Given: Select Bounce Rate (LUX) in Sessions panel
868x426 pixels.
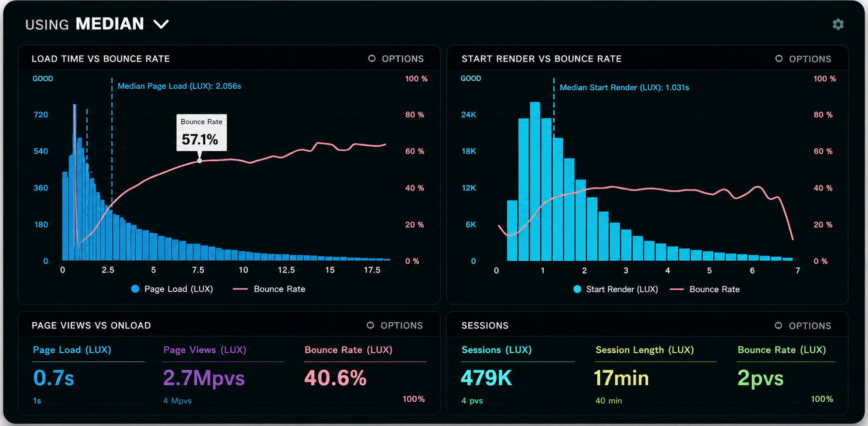Looking at the screenshot, I should pos(782,350).
